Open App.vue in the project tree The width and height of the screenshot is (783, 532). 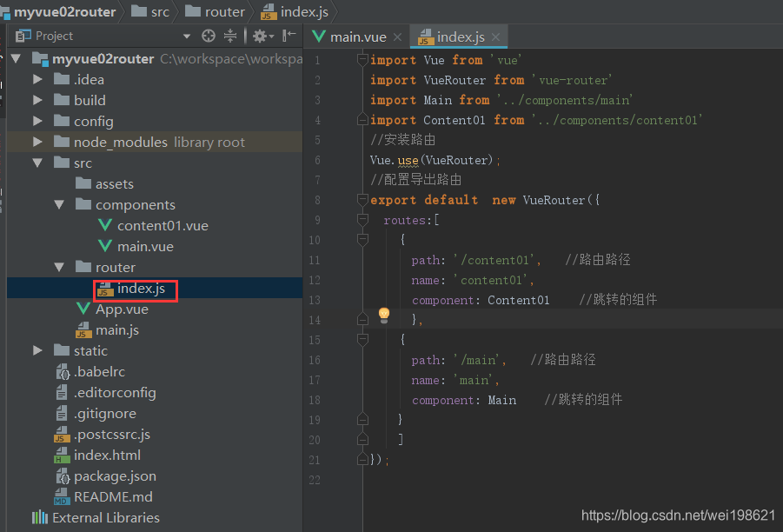[x=122, y=309]
